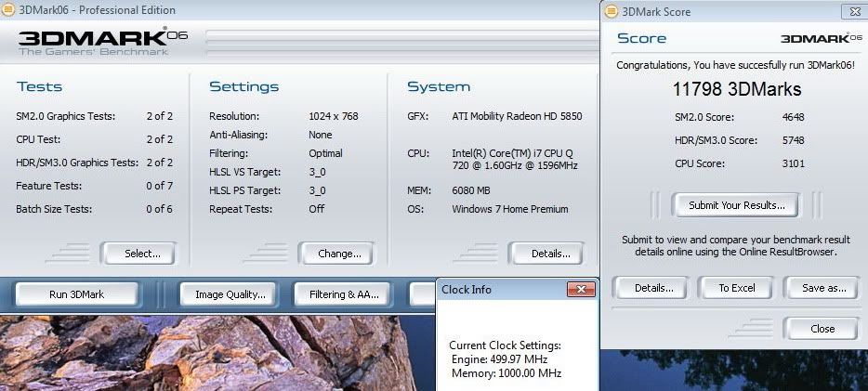The height and width of the screenshot is (391, 868).
Task: Click the SM2.0 Score value 4648
Action: pos(794,117)
